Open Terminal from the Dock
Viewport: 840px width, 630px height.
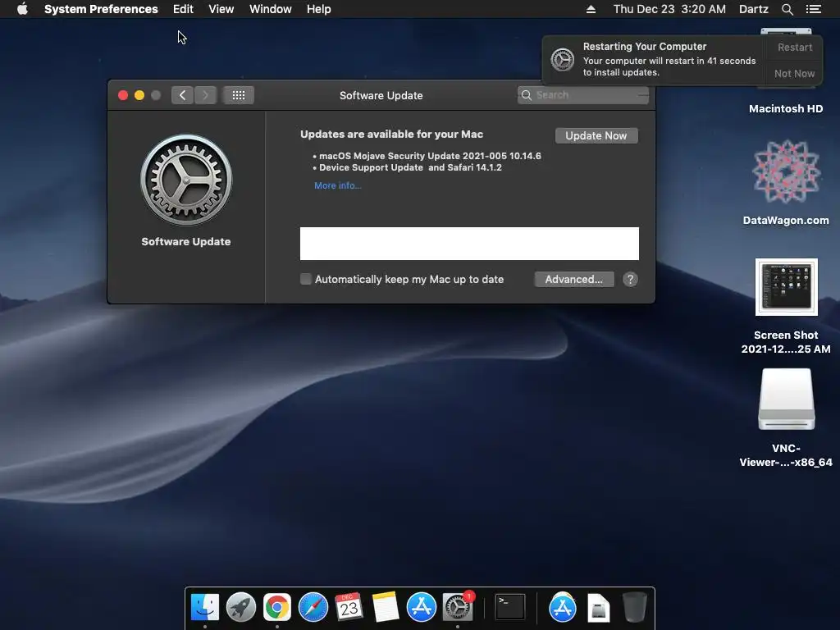pyautogui.click(x=510, y=607)
